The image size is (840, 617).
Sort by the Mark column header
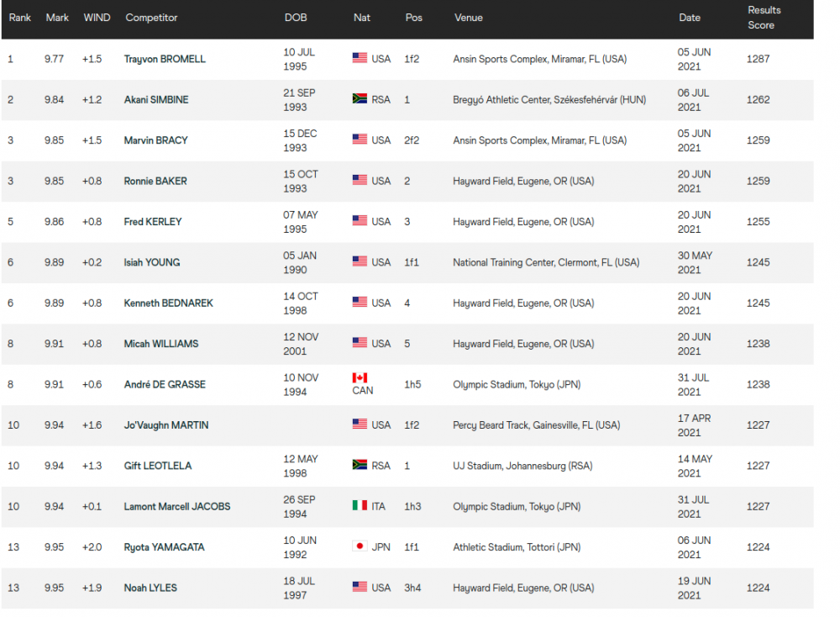(x=57, y=18)
